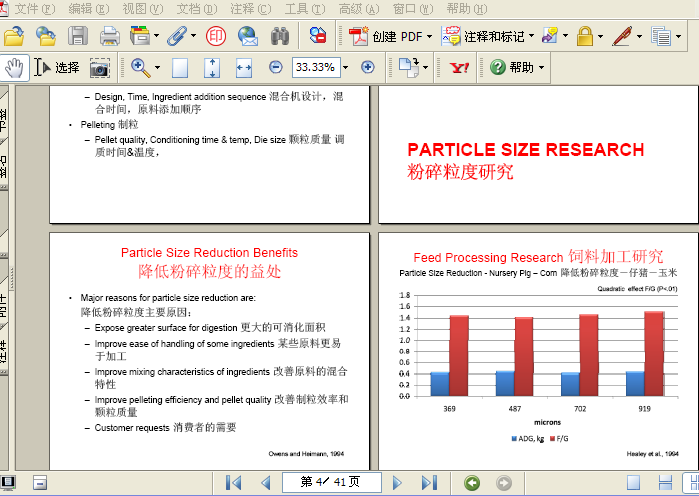Click the Snapshot camera tool
699x496 pixels.
[x=99, y=68]
